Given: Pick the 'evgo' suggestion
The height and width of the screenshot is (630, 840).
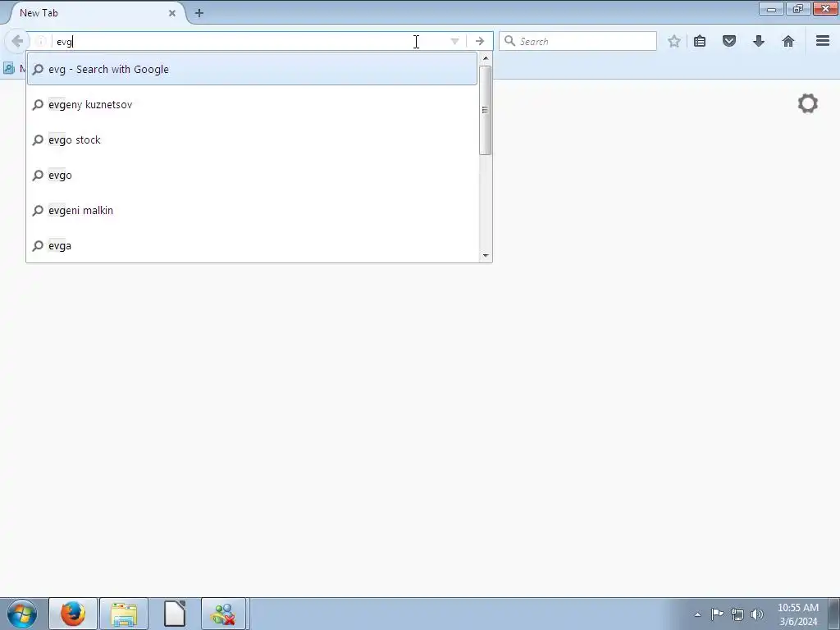Looking at the screenshot, I should pos(252,176).
